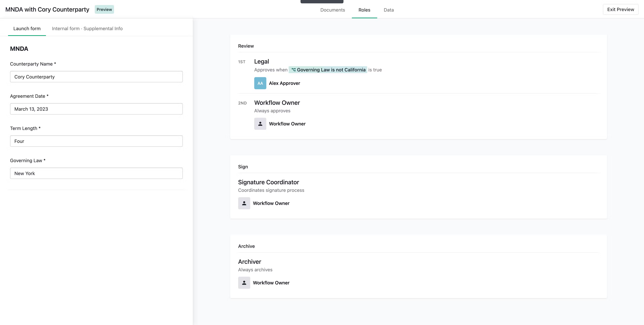Click the Legal reviewer heading

click(x=261, y=62)
